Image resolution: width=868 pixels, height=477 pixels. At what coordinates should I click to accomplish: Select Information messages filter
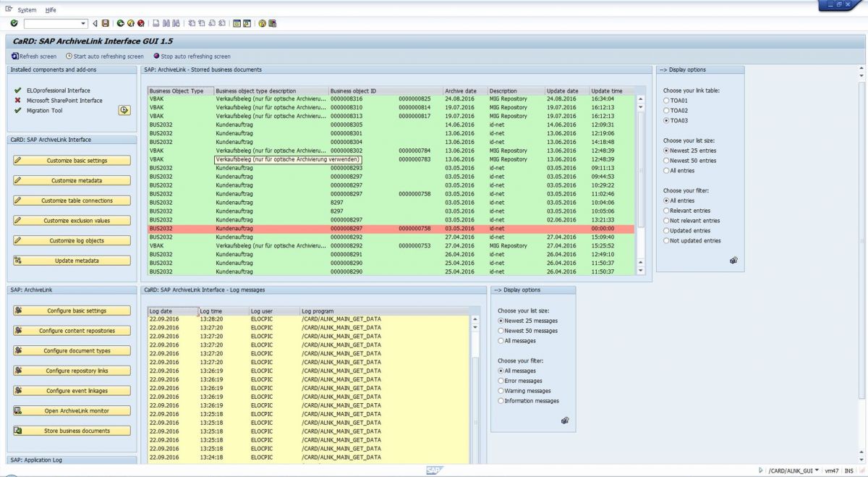[x=501, y=401]
